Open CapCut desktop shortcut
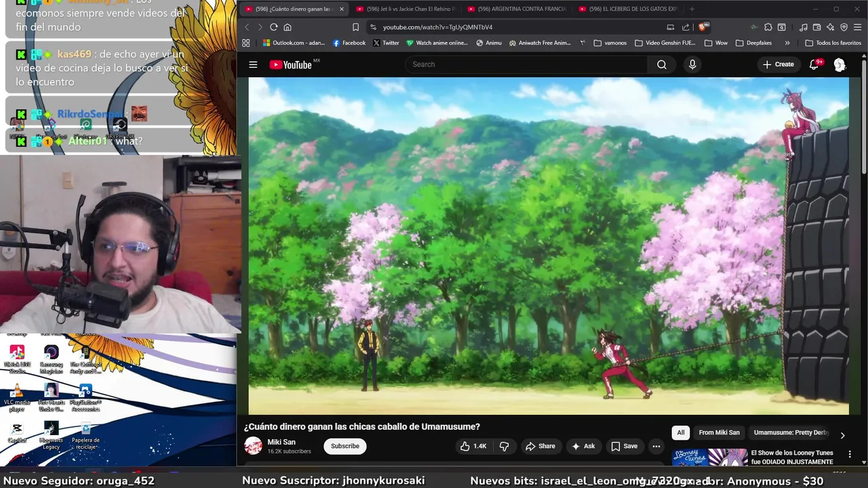The height and width of the screenshot is (488, 868). 17,432
